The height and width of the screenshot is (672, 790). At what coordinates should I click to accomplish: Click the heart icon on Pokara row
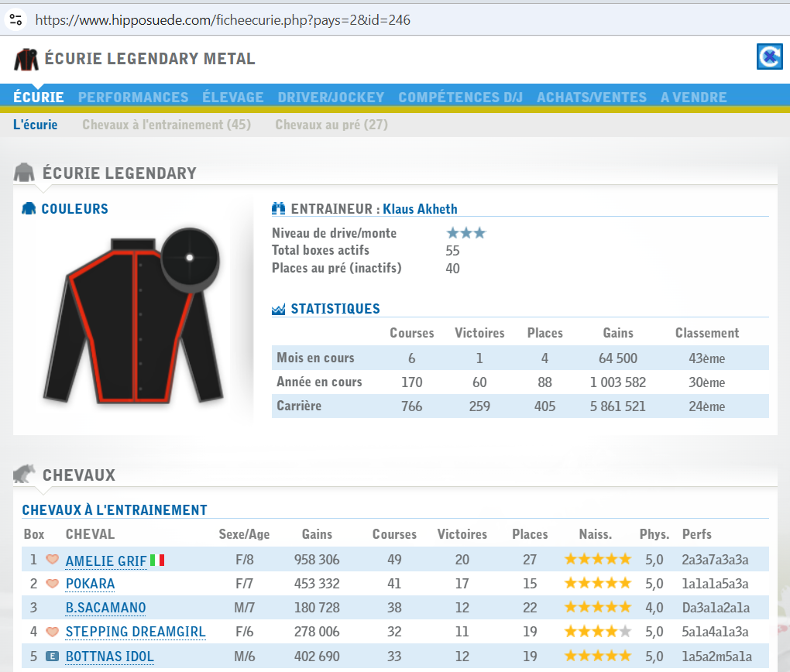click(52, 583)
